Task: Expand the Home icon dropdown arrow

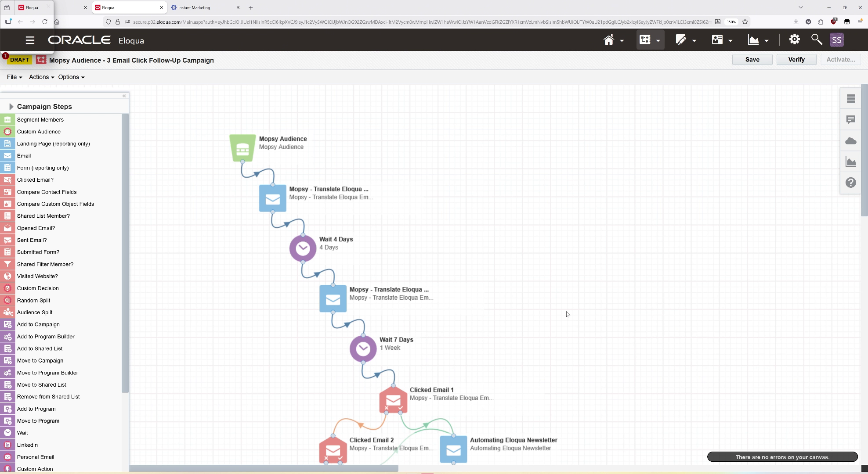Action: tap(622, 41)
